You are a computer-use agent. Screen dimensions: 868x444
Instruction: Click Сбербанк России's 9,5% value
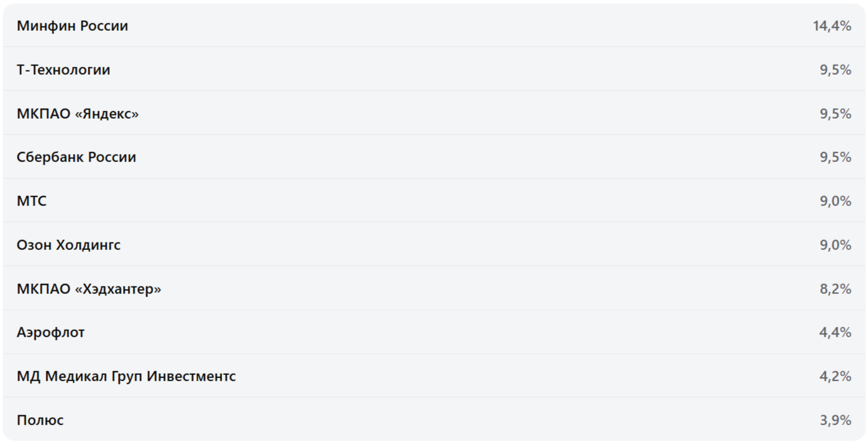[835, 157]
